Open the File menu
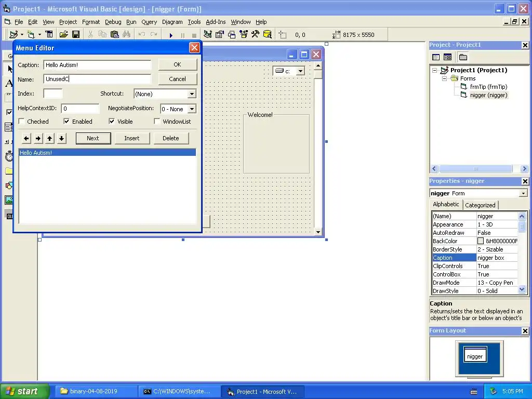The image size is (532, 399). [x=19, y=22]
